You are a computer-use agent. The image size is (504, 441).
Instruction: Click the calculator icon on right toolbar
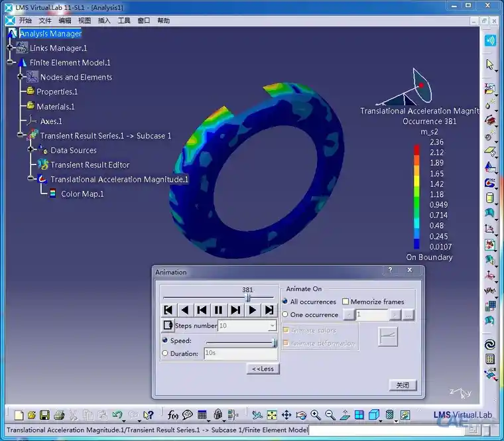(490, 359)
